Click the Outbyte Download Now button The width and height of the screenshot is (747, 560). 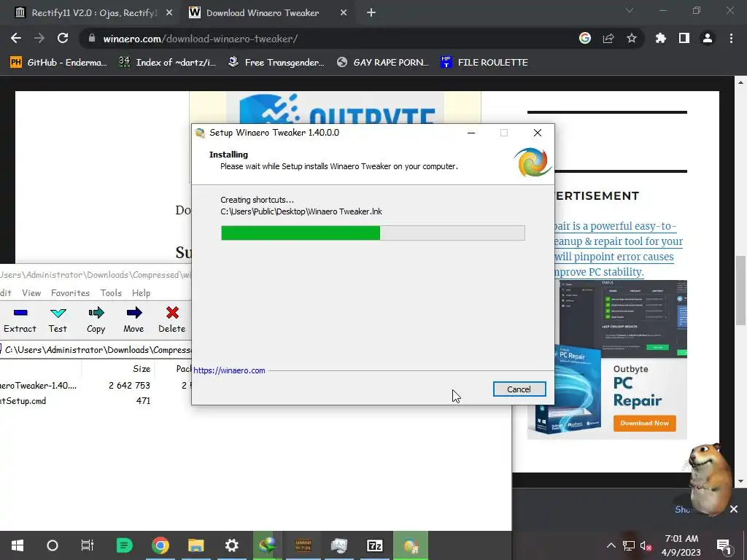tap(645, 423)
